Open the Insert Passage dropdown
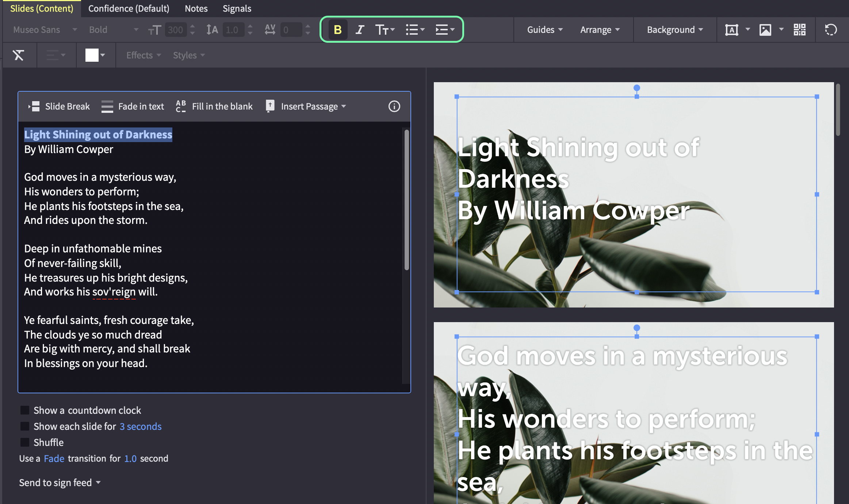 [x=306, y=106]
